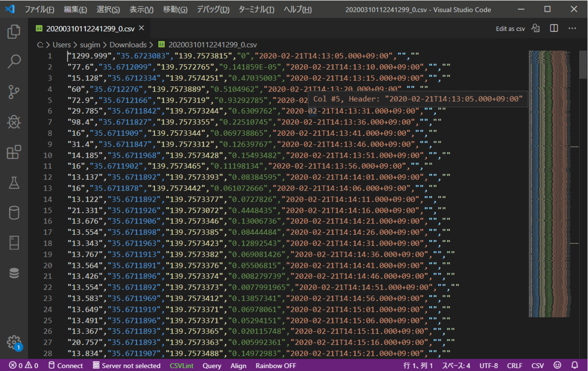
Task: Split the editor to the right
Action: (x=554, y=28)
